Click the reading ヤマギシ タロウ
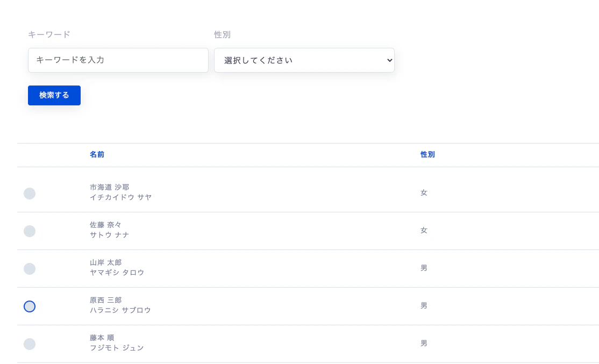Image resolution: width=599 pixels, height=364 pixels. 117,273
